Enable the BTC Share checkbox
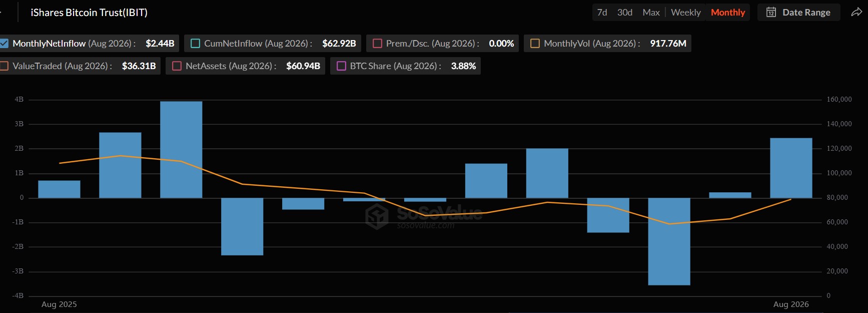 (x=342, y=66)
